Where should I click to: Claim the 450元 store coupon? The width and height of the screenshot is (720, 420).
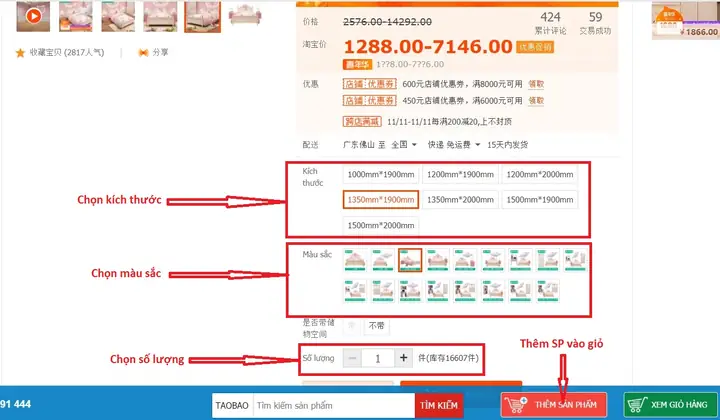coord(536,101)
